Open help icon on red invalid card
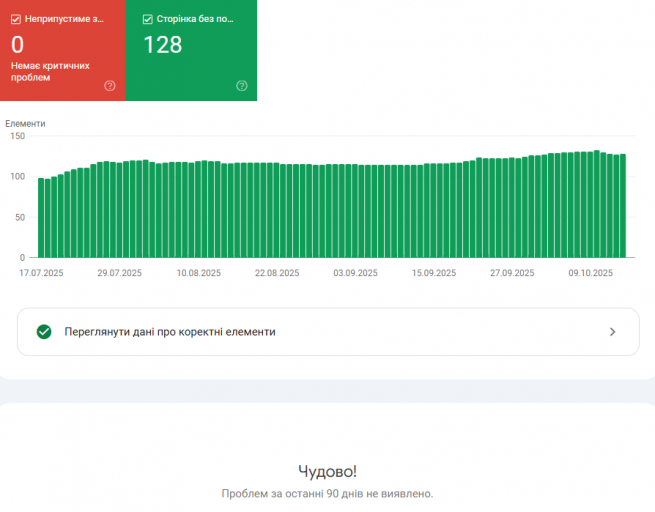The height and width of the screenshot is (512, 655). pos(110,86)
